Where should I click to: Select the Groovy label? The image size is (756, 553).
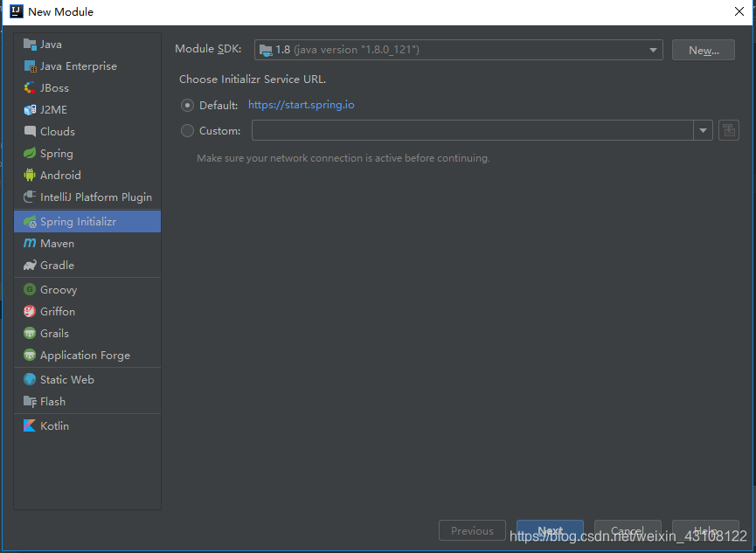(x=59, y=290)
